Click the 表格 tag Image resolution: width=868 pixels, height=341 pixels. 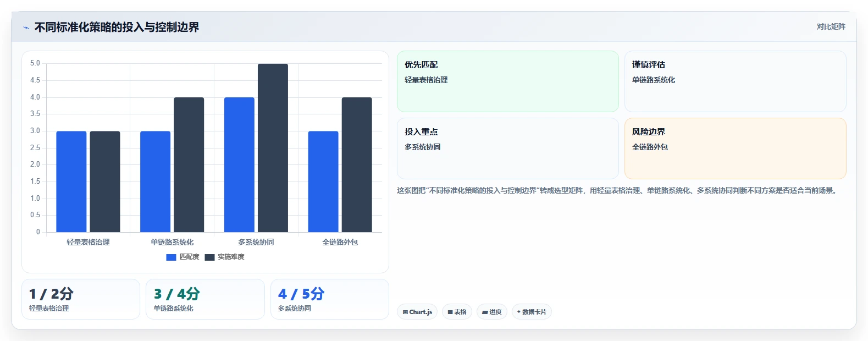pyautogui.click(x=457, y=312)
